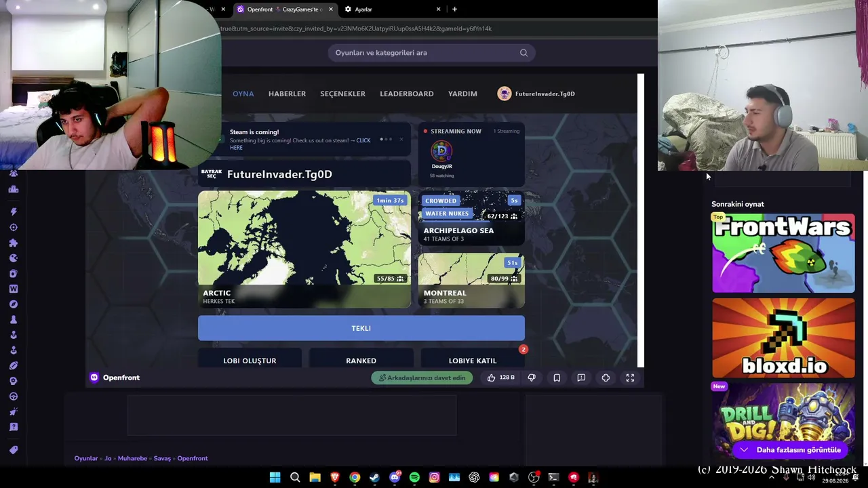Image resolution: width=868 pixels, height=488 pixels.
Task: Open a new browser tab
Action: (x=454, y=9)
